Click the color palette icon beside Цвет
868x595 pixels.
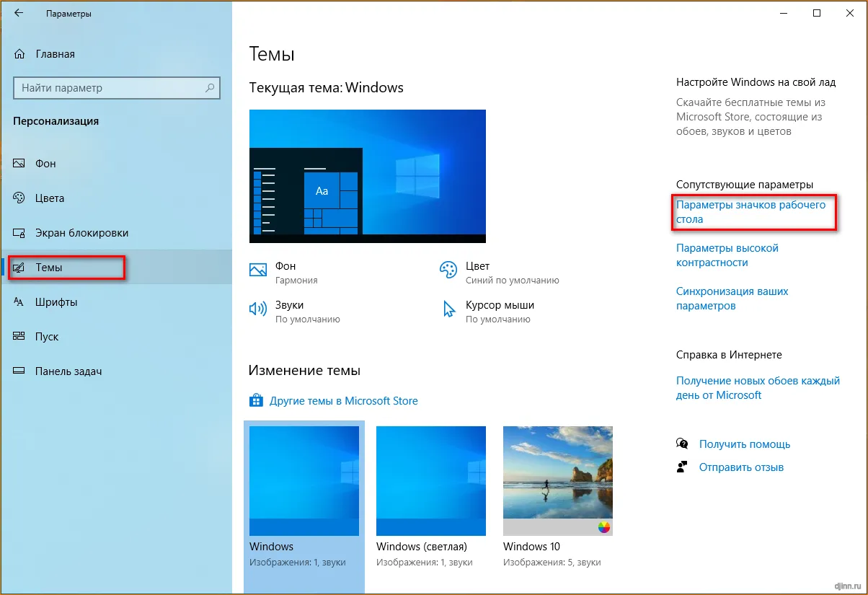coord(448,270)
